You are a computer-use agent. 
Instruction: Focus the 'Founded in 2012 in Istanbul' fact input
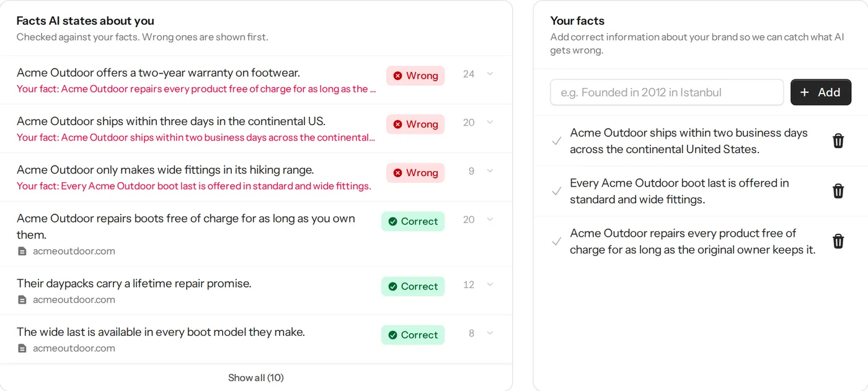click(x=667, y=92)
